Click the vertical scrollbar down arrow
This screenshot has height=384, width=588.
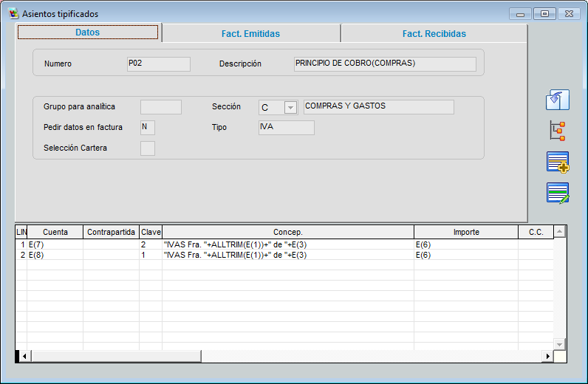(x=559, y=344)
